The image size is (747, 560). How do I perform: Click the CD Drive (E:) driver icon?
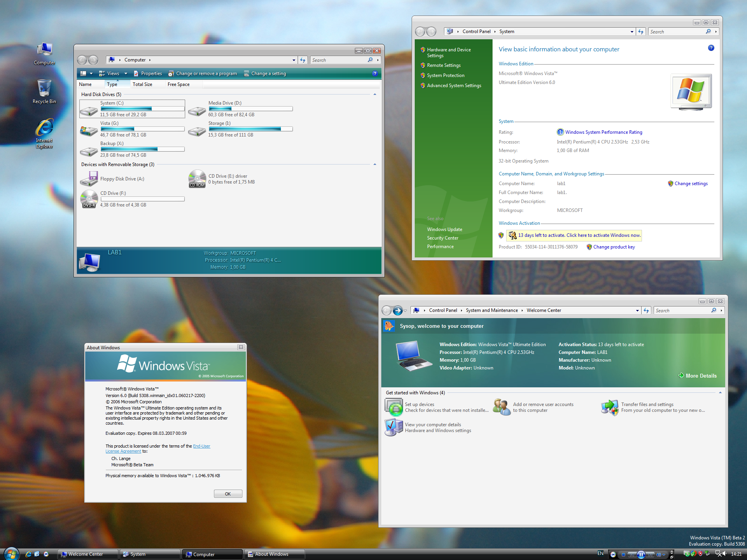click(197, 179)
